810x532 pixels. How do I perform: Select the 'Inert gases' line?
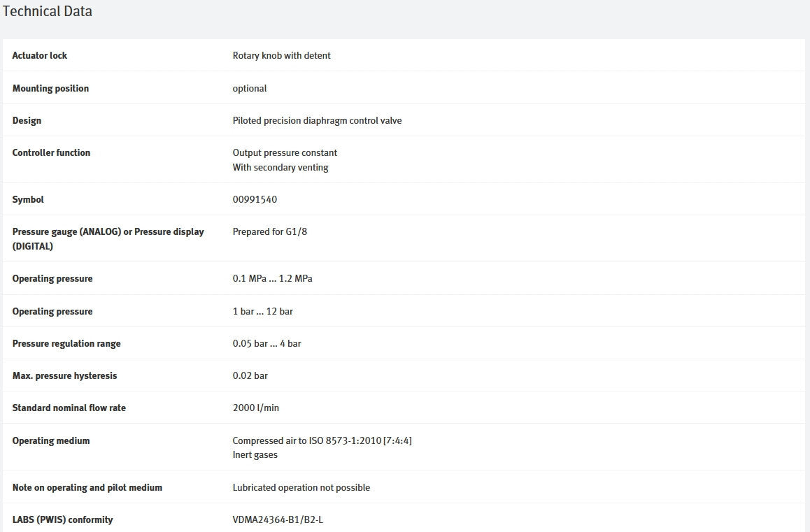tap(255, 455)
